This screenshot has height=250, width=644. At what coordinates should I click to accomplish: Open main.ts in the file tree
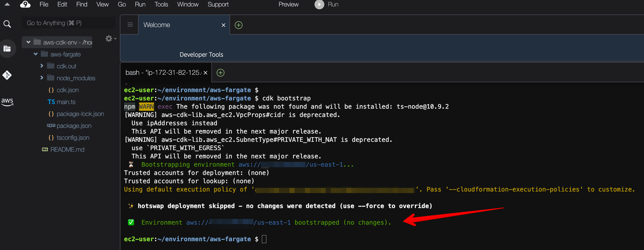(x=66, y=102)
